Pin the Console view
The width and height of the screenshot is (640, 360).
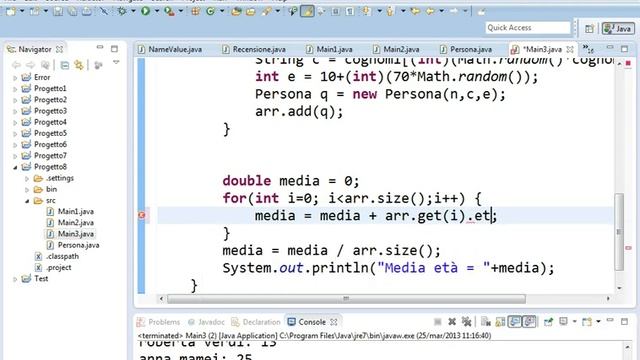tap(548, 322)
